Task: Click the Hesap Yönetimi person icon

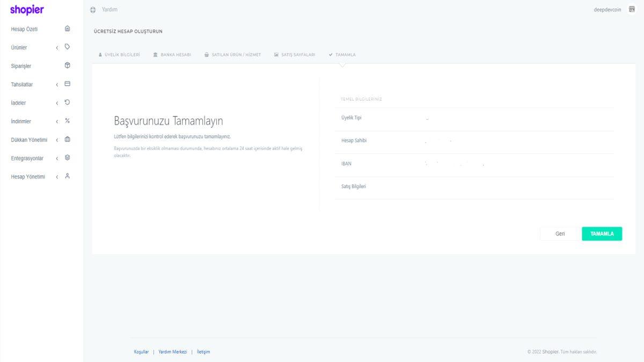Action: click(67, 176)
